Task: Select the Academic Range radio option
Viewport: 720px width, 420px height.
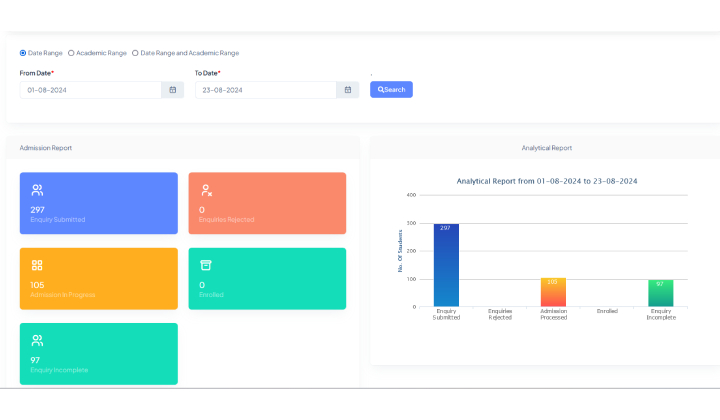Action: point(71,53)
